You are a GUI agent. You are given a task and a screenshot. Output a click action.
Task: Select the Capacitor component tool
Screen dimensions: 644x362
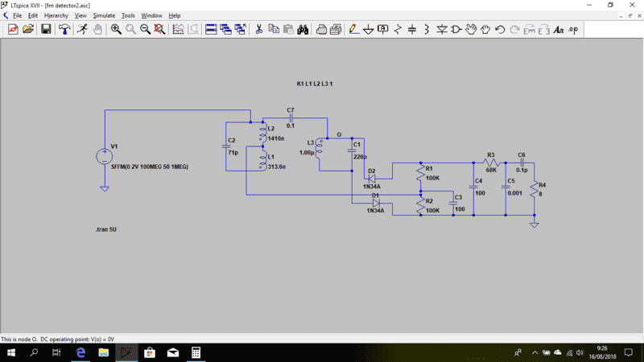click(412, 30)
